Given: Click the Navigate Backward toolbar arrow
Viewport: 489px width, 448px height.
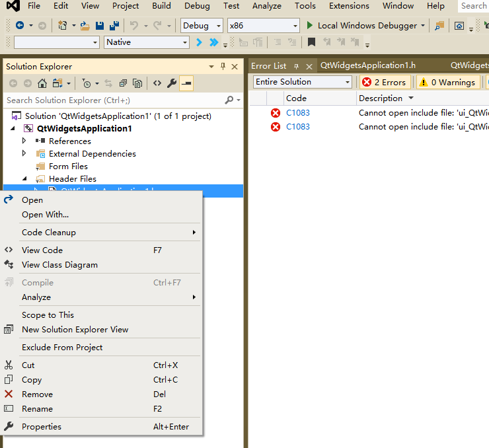Looking at the screenshot, I should (20, 25).
